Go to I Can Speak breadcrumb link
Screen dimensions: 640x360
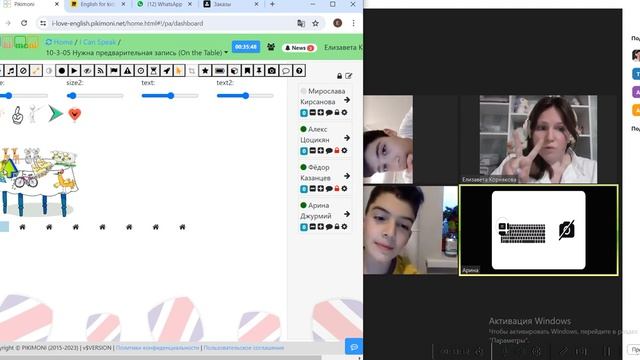pos(98,42)
